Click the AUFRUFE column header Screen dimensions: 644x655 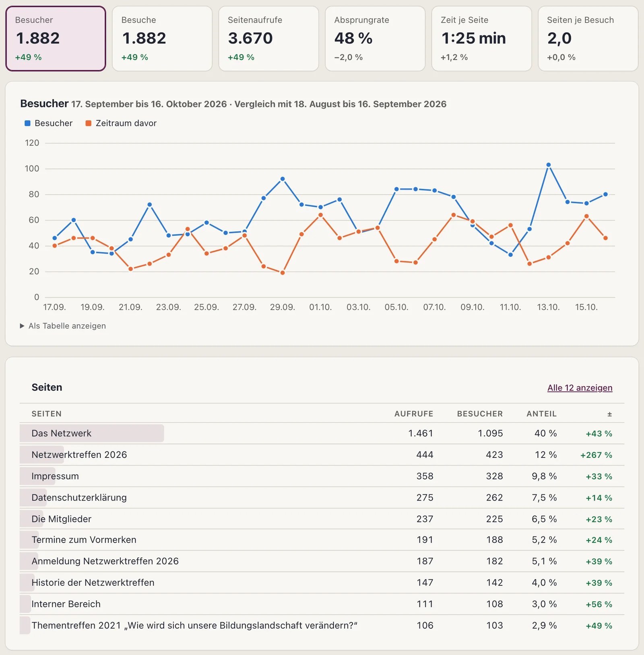[414, 414]
